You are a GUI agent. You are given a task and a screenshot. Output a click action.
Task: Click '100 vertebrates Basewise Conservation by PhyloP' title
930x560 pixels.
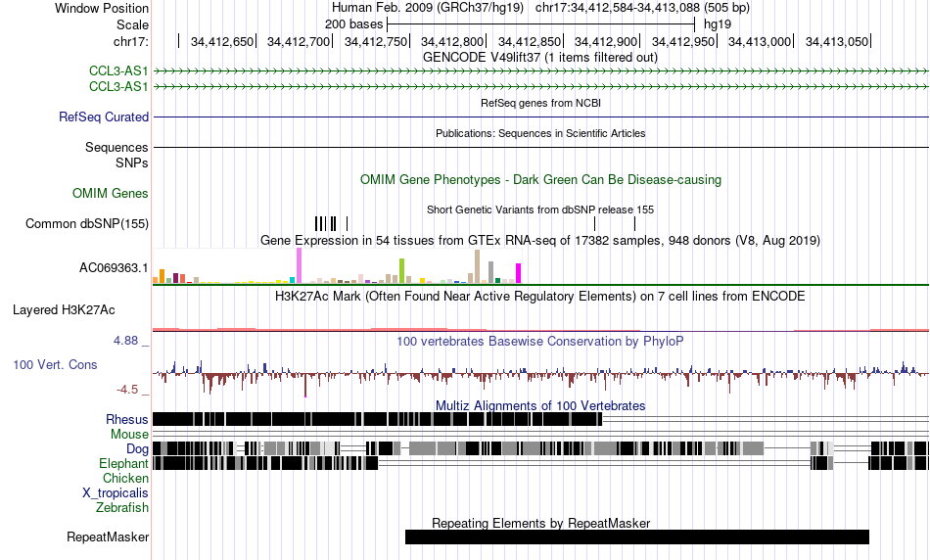point(540,341)
